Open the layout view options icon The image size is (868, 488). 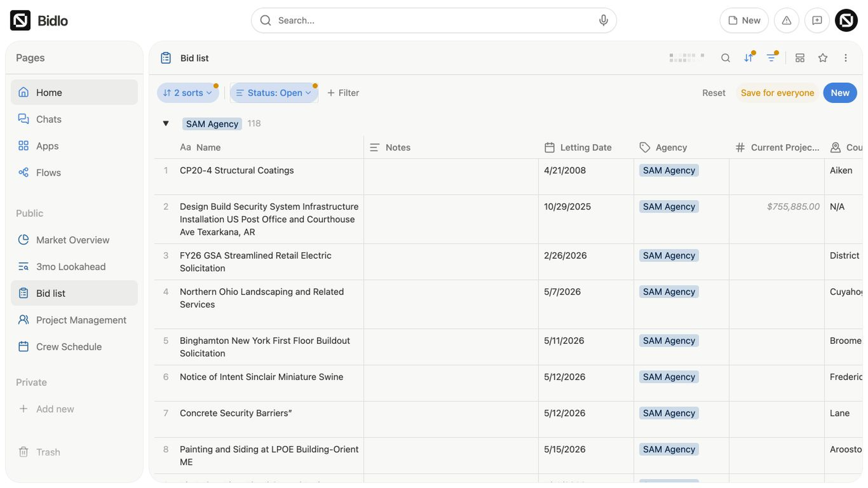800,58
